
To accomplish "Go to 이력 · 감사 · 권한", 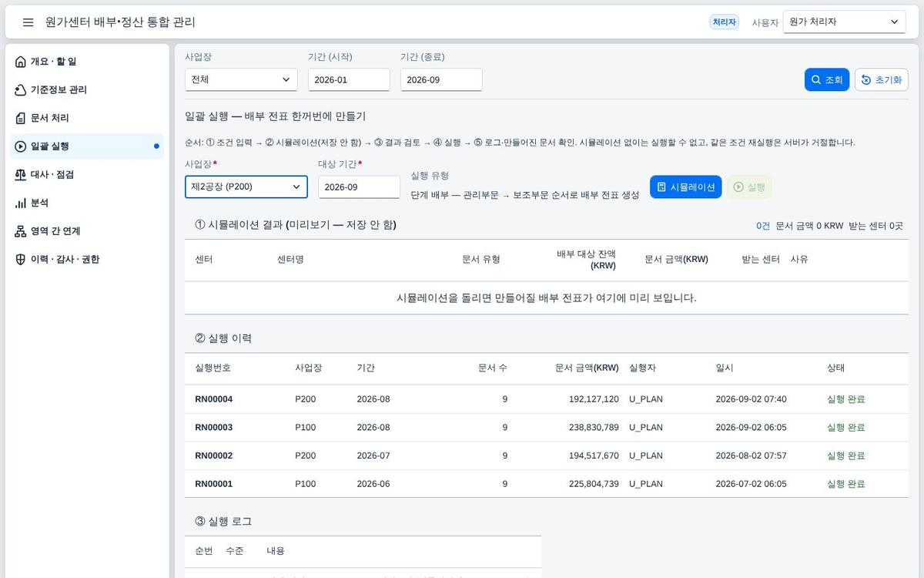I will point(87,260).
